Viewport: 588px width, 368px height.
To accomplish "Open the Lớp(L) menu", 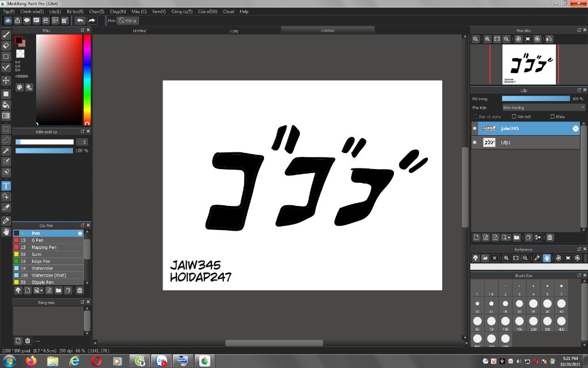I will [x=55, y=11].
